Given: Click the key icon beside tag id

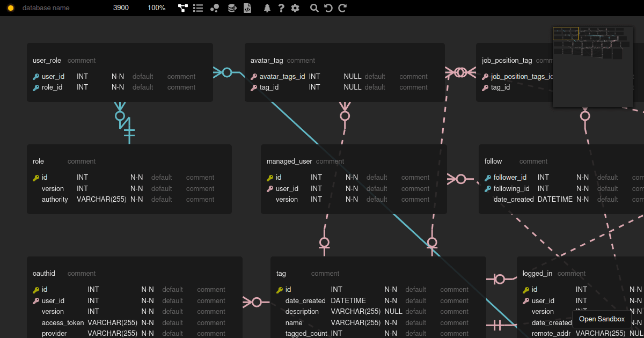Looking at the screenshot, I should tap(253, 87).
